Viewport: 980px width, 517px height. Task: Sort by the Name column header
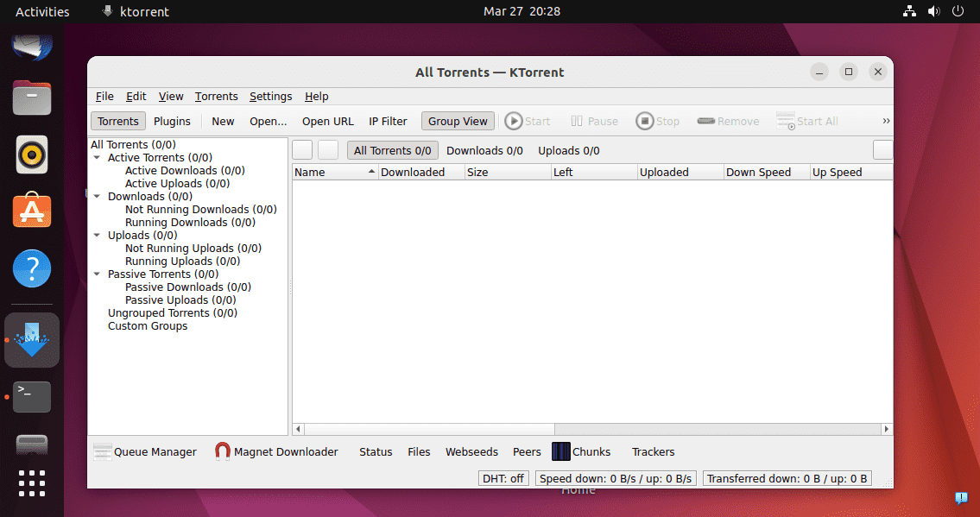tap(335, 173)
